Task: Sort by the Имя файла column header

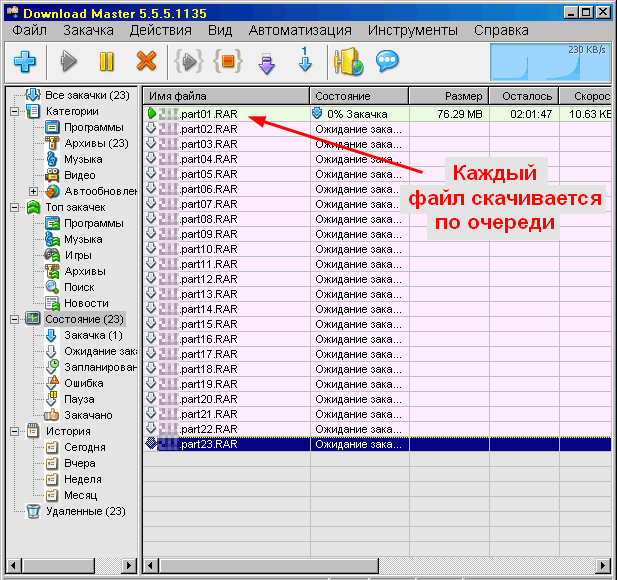Action: point(226,96)
